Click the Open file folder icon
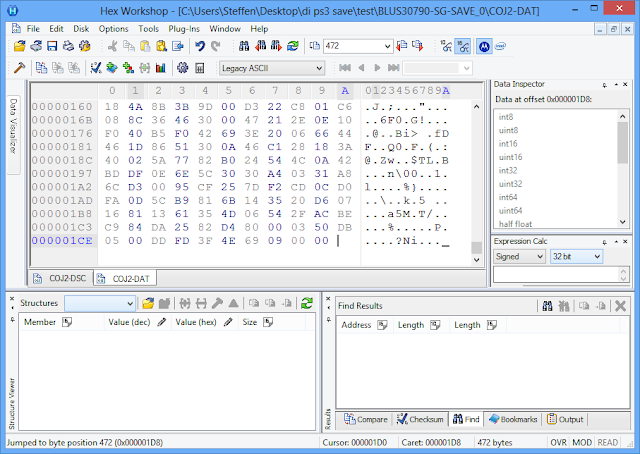Viewport: 640px width, 454px height. pyautogui.click(x=20, y=46)
